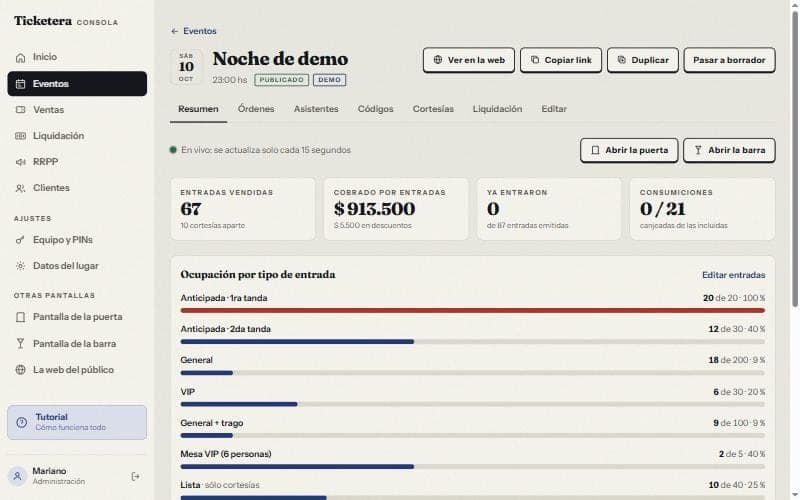The image size is (800, 500).
Task: Click the 'Lista · sólo cortesías' row label
Action: (220, 485)
